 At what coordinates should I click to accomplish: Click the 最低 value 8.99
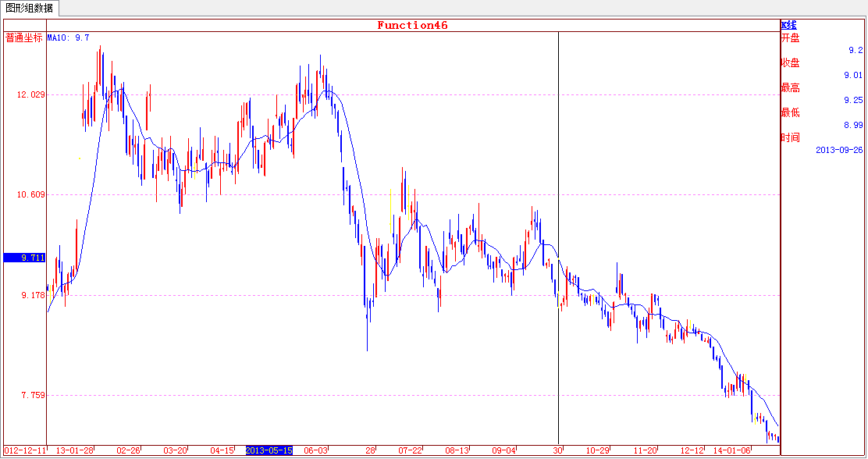click(852, 125)
